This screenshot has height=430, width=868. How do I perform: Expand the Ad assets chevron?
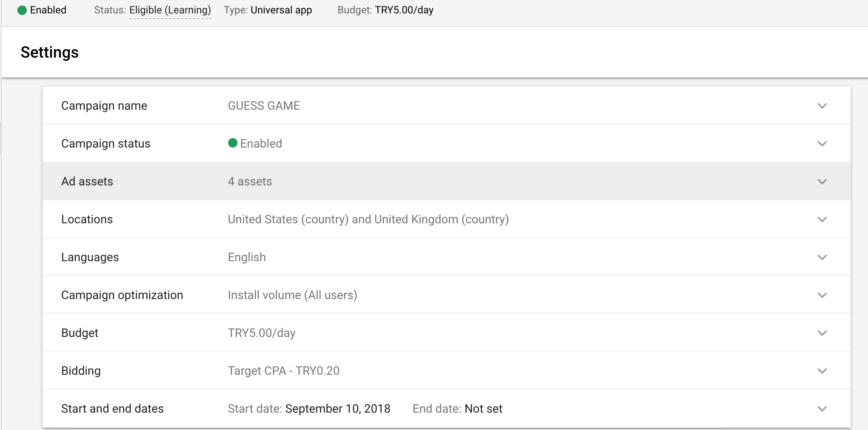tap(822, 181)
